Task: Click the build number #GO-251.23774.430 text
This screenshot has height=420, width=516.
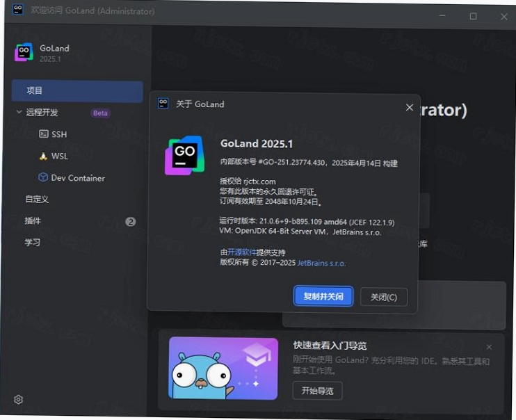Action: pyautogui.click(x=291, y=163)
